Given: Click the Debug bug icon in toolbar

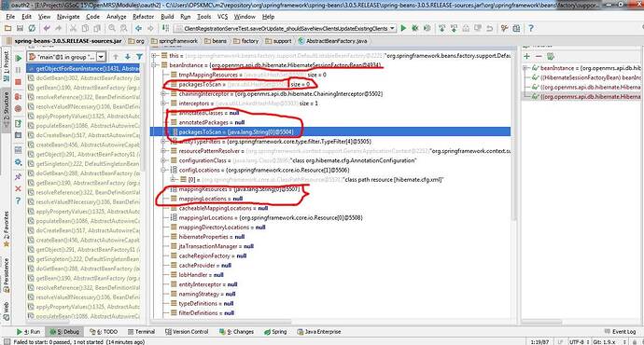Looking at the screenshot, I should click(415, 28).
